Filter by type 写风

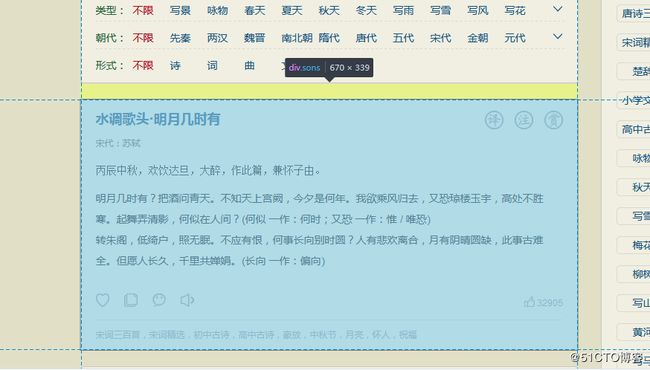point(478,10)
